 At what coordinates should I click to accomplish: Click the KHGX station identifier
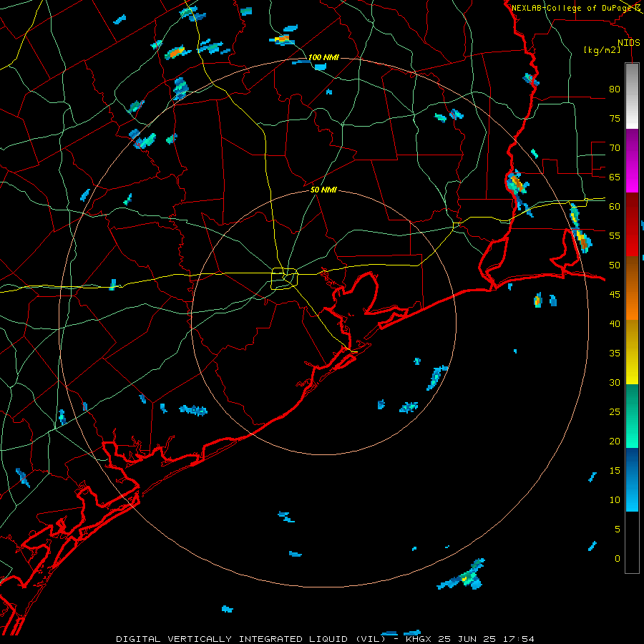pyautogui.click(x=419, y=639)
